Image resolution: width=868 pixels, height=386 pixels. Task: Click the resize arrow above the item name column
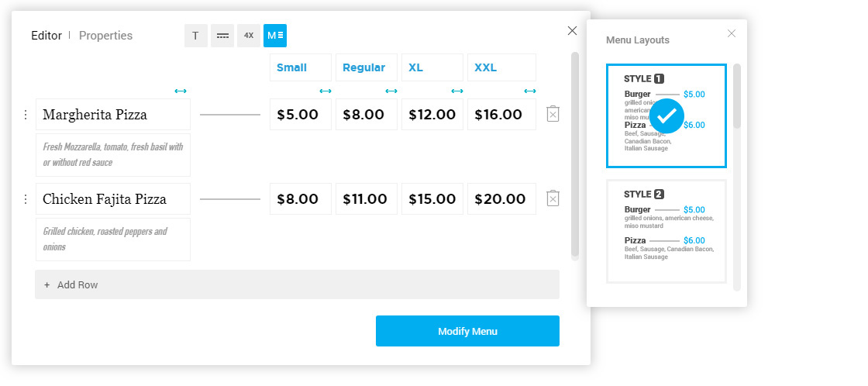click(181, 91)
